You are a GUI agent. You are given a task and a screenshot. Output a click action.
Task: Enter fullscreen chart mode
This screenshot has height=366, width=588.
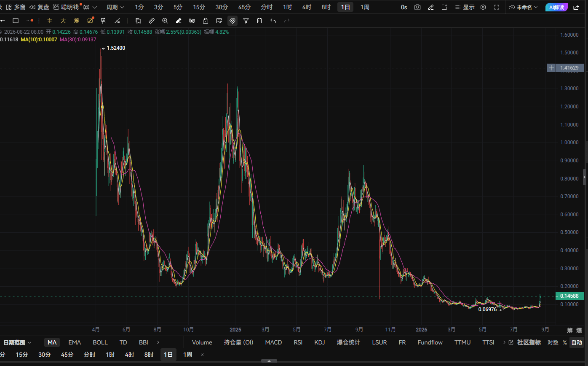[497, 7]
